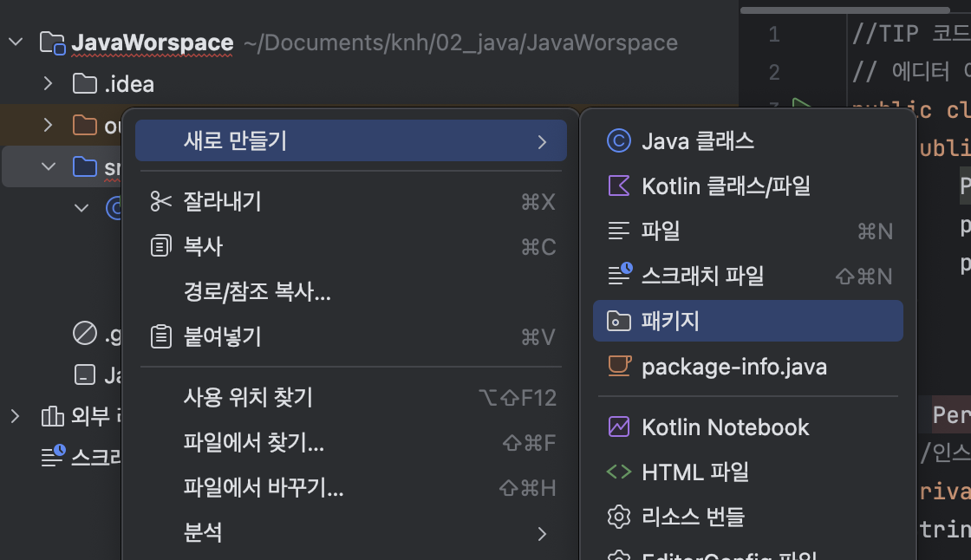This screenshot has width=971, height=560.
Task: Click line number 1 in editor gutter
Action: 774,34
